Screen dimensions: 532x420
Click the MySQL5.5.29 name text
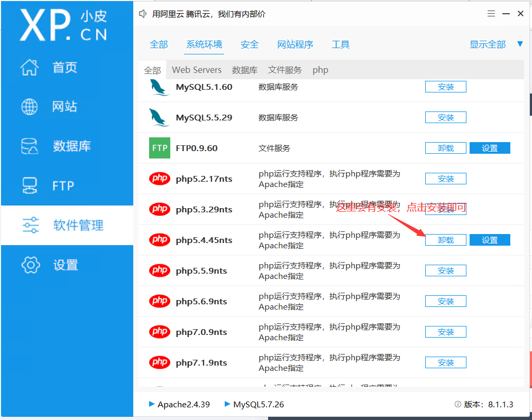[204, 118]
